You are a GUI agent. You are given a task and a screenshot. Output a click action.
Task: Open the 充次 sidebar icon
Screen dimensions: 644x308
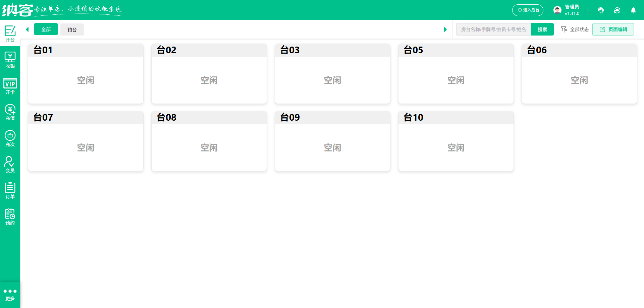click(10, 138)
